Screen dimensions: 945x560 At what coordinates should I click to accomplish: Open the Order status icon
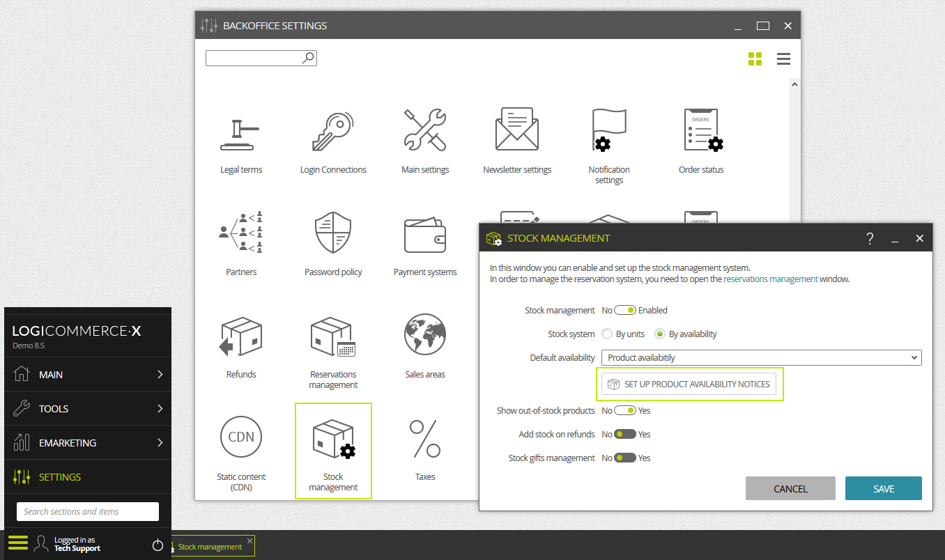pos(701,130)
